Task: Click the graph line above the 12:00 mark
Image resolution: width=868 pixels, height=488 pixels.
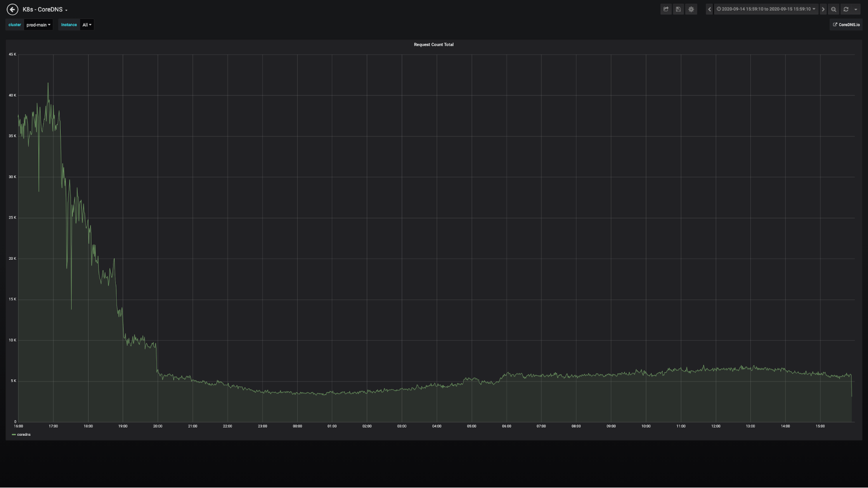Action: 716,369
